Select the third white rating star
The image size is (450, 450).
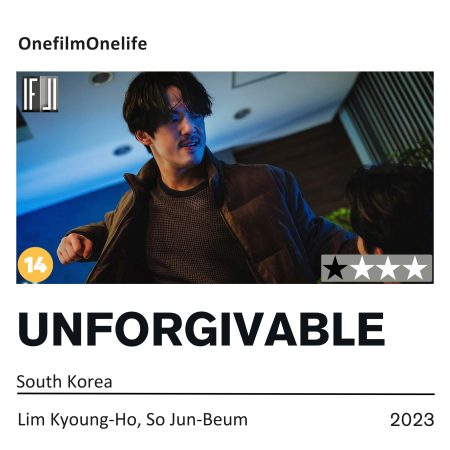point(389,268)
